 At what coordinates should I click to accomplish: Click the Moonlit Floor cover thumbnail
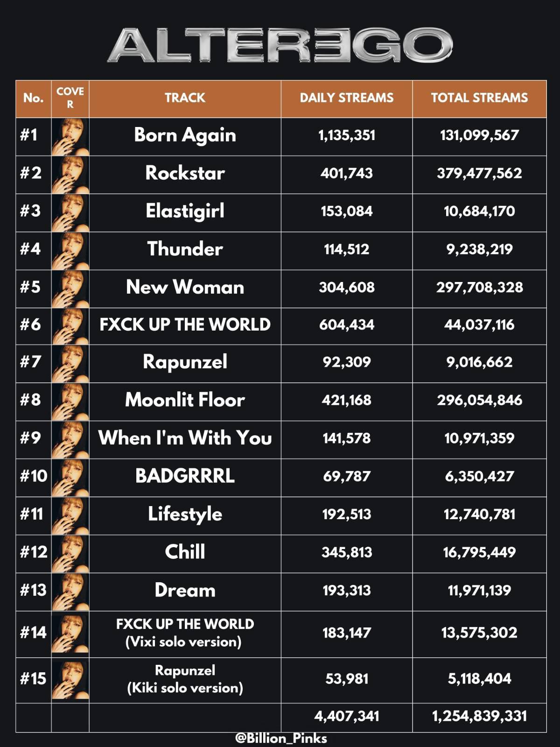point(70,402)
